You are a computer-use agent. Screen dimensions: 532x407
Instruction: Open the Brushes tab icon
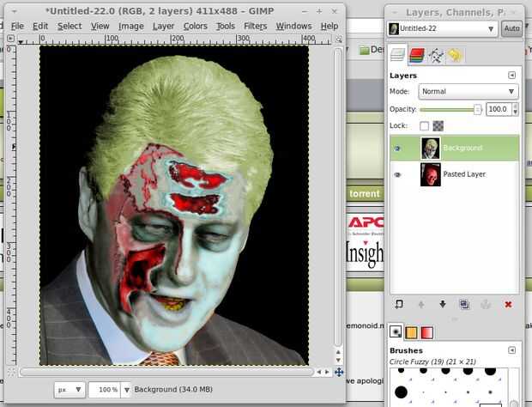pyautogui.click(x=396, y=331)
